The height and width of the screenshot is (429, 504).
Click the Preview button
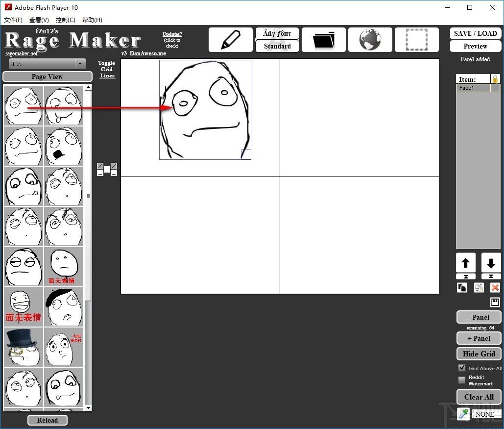pos(475,46)
